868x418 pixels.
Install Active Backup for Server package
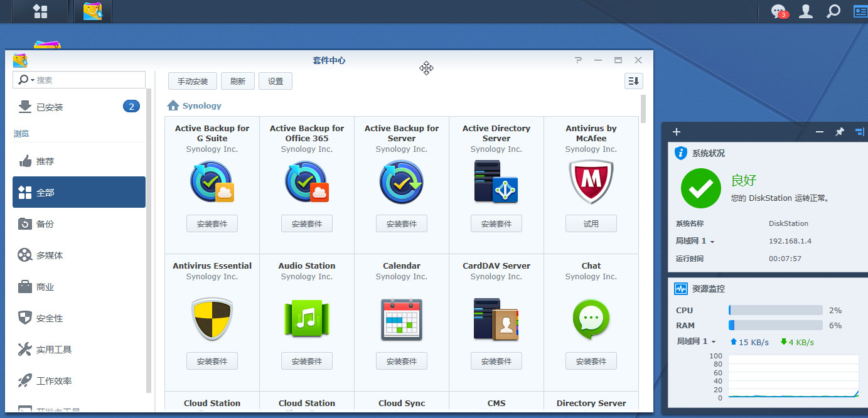(x=402, y=223)
